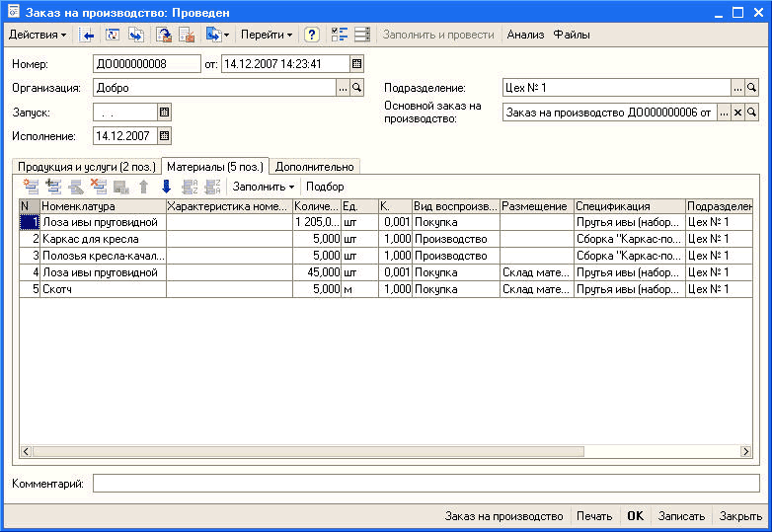Move row down with blue arrow icon
Image resolution: width=772 pixels, height=532 pixels.
[x=166, y=187]
